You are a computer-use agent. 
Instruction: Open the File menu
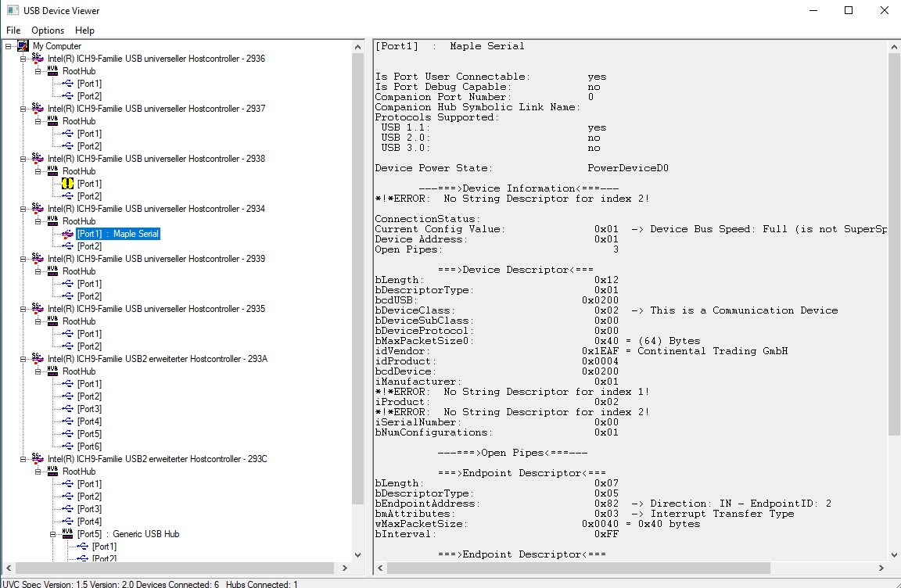click(13, 30)
